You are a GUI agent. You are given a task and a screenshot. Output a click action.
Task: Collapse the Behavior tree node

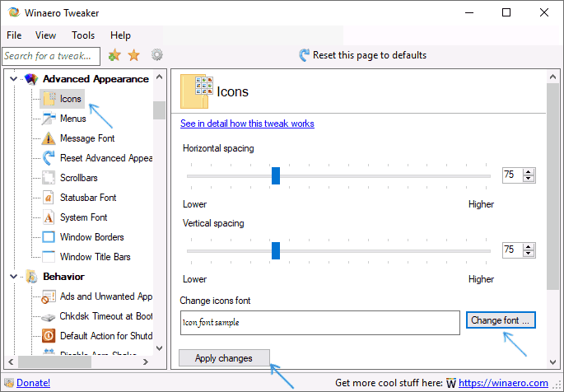(x=14, y=276)
